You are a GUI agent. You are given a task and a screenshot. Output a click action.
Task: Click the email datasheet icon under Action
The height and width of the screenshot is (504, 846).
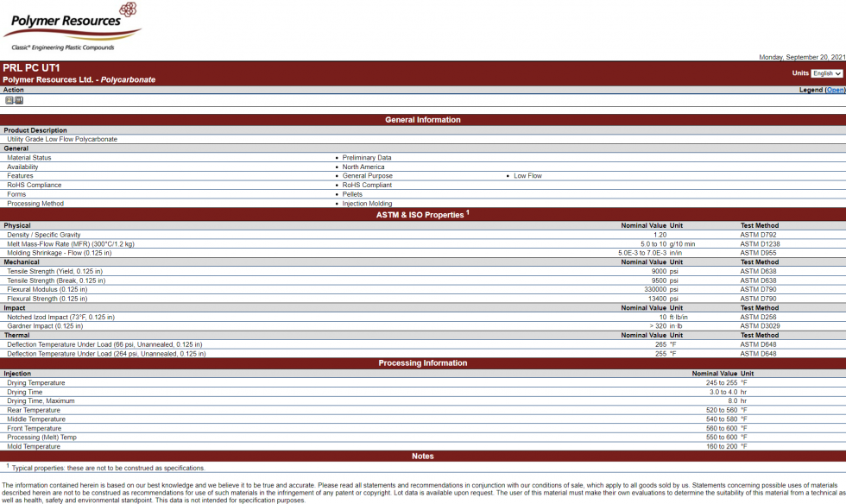pos(9,100)
